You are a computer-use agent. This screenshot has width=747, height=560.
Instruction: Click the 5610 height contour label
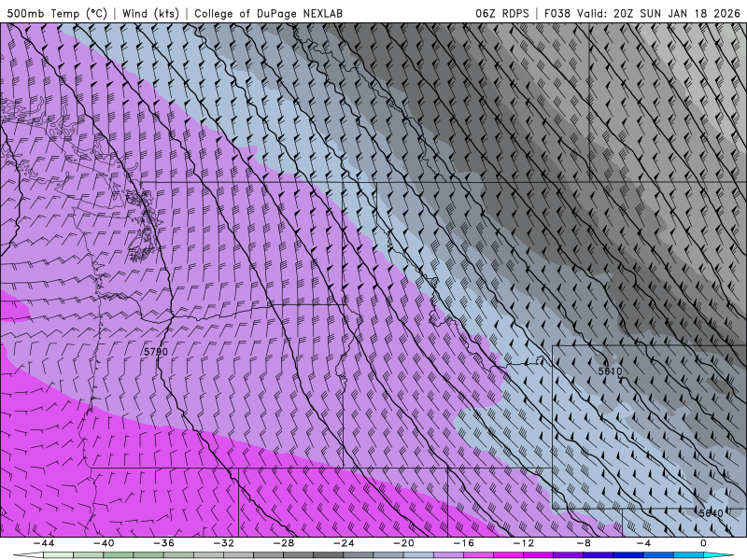tap(610, 371)
